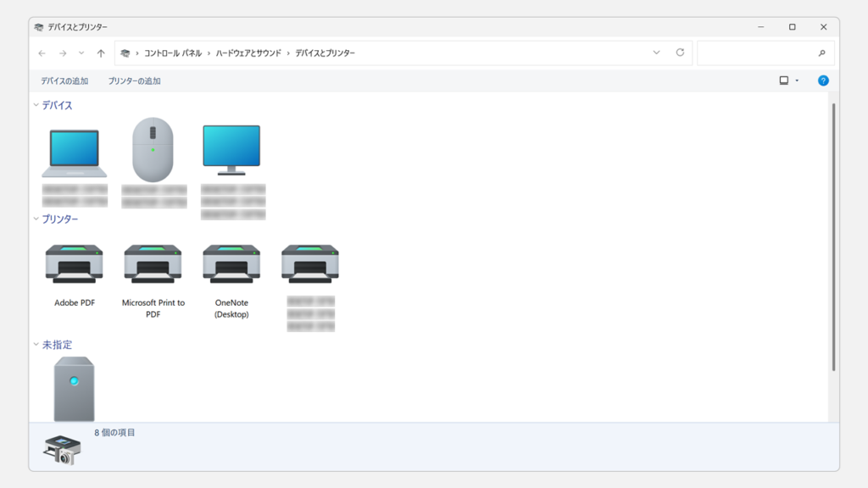Open the help question mark icon
The width and height of the screenshot is (868, 488).
[823, 80]
